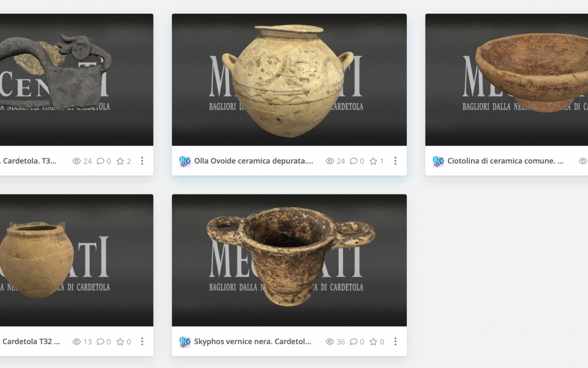Screen dimensions: 588x368
Task: Open Olla Ovoide ceramica depurata title link
Action: (x=254, y=161)
